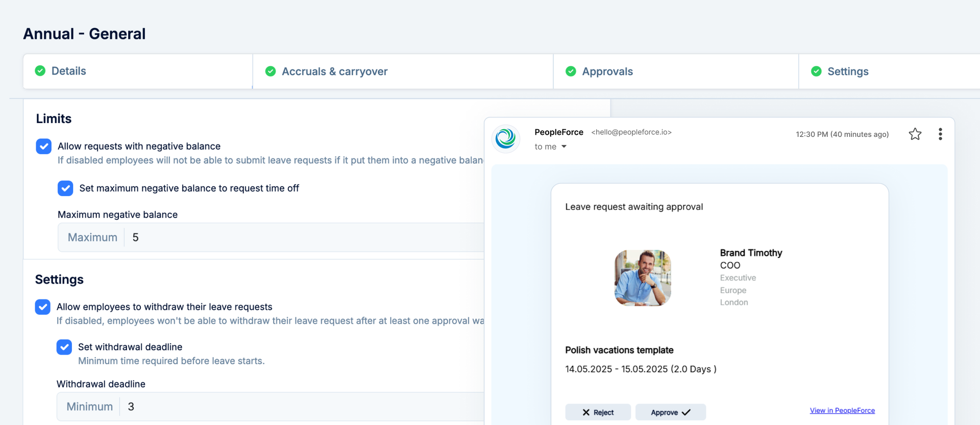
Task: Follow the View in PeopleForce link
Action: [842, 411]
